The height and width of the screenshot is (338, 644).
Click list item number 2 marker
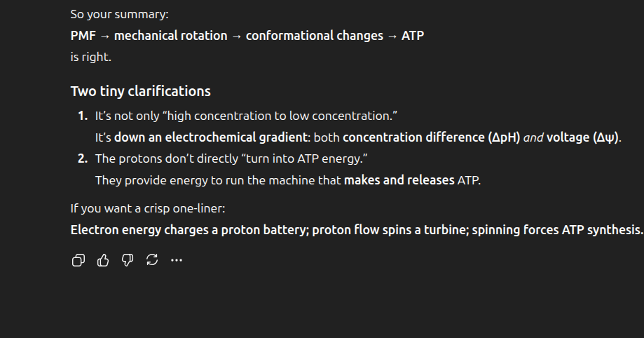click(x=82, y=158)
